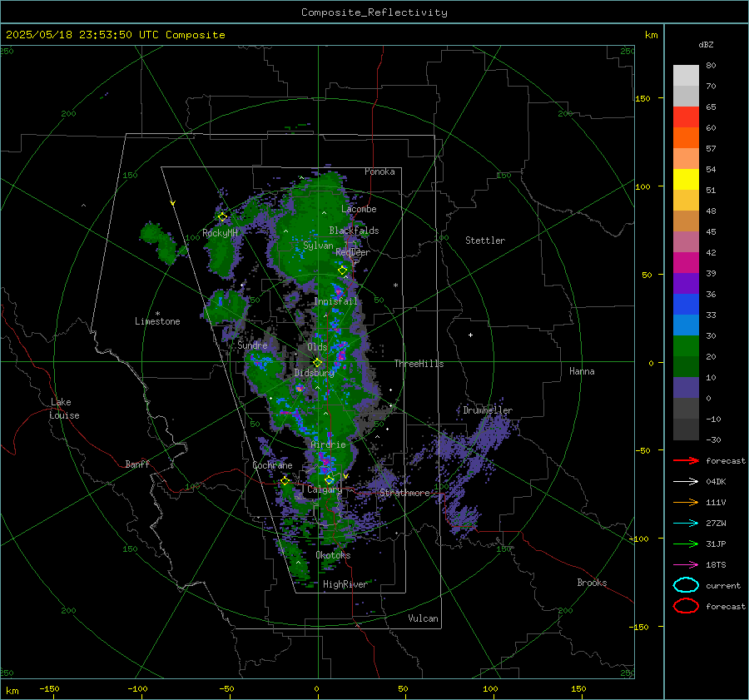Viewport: 749px width, 700px height.
Task: Select the Cochrane label
Action: point(272,465)
